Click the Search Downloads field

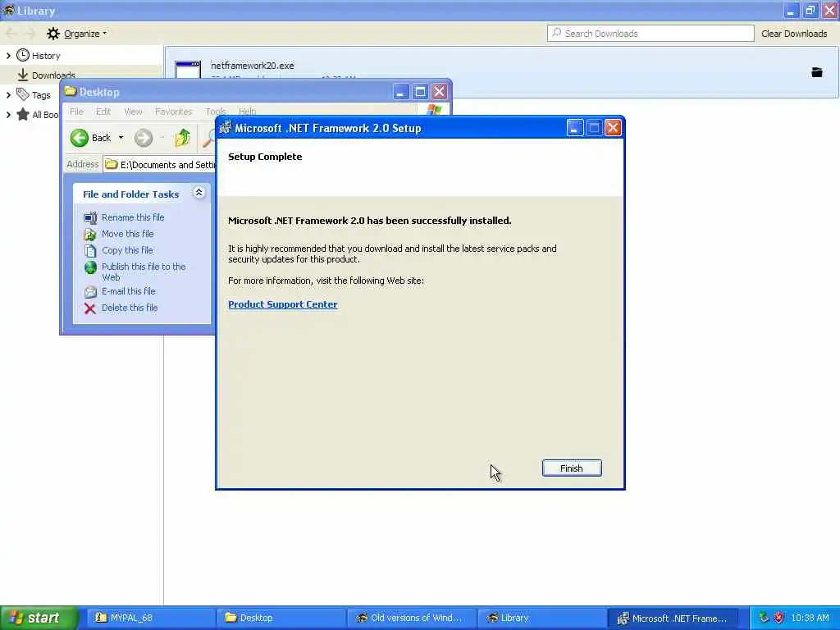point(651,33)
